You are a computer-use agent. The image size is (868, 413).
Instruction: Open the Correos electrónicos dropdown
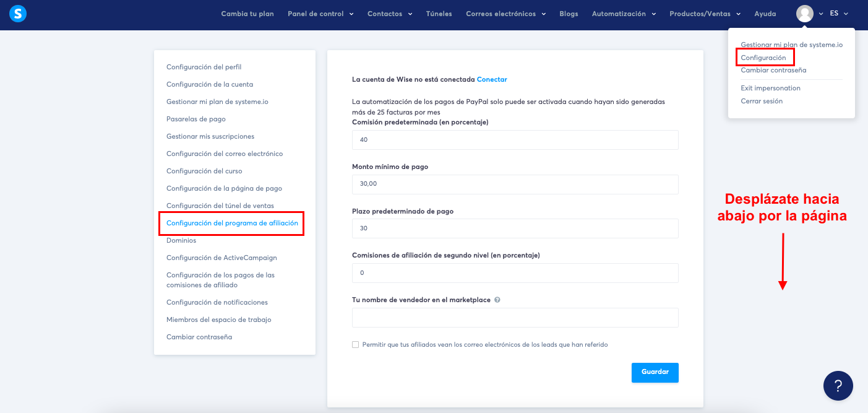coord(505,13)
